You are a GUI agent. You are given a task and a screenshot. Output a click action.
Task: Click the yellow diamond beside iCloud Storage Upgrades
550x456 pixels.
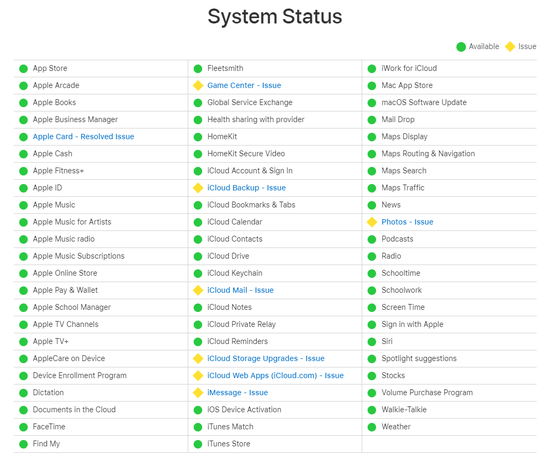(198, 358)
